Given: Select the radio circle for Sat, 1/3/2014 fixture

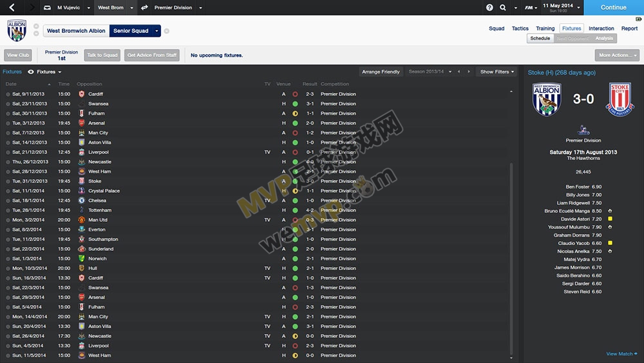Looking at the screenshot, I should point(8,259).
